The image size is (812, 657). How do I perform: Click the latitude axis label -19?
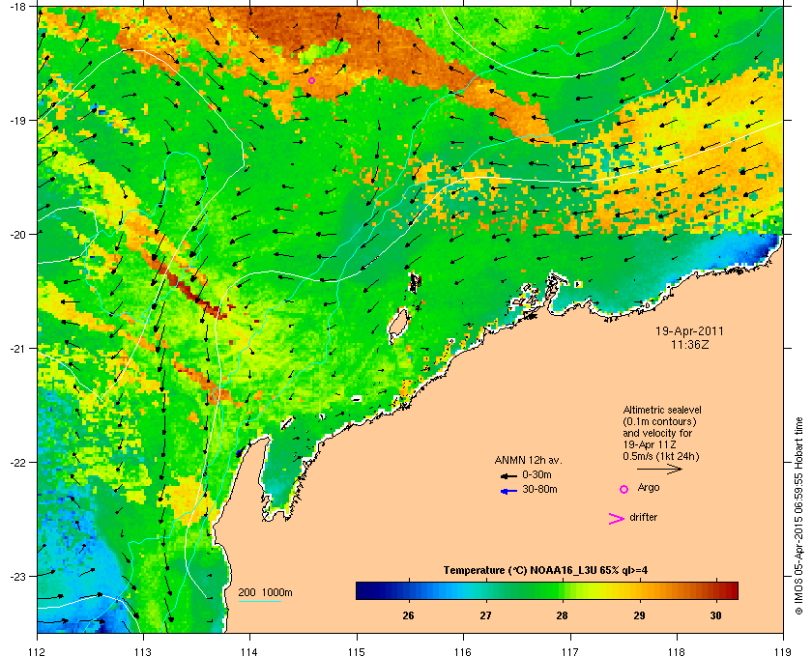(18, 121)
